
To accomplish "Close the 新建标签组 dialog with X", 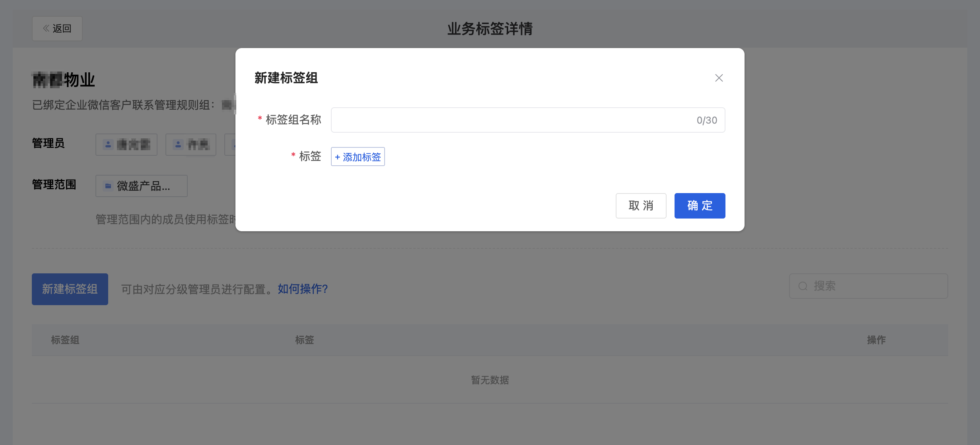I will coord(719,78).
